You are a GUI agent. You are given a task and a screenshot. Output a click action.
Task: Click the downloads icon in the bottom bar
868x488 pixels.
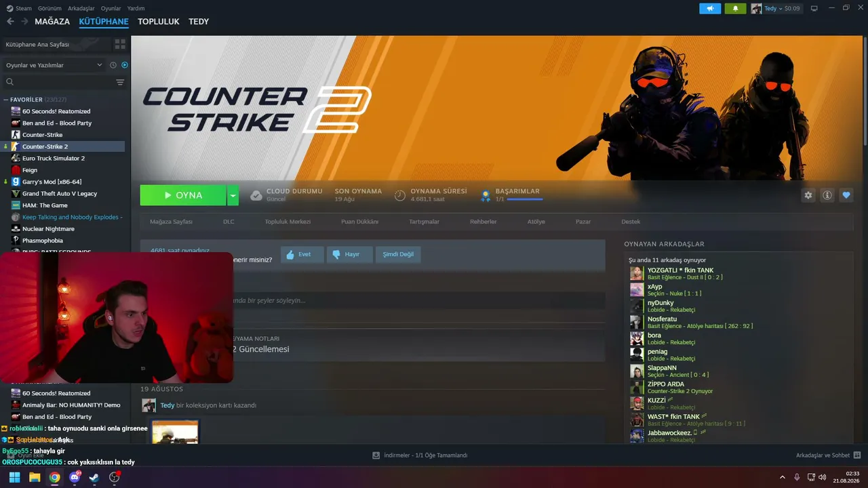[376, 455]
